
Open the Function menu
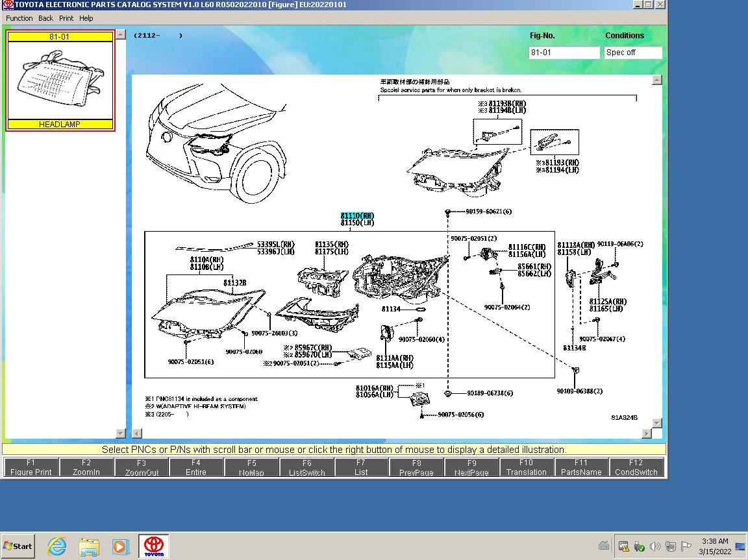tap(19, 18)
